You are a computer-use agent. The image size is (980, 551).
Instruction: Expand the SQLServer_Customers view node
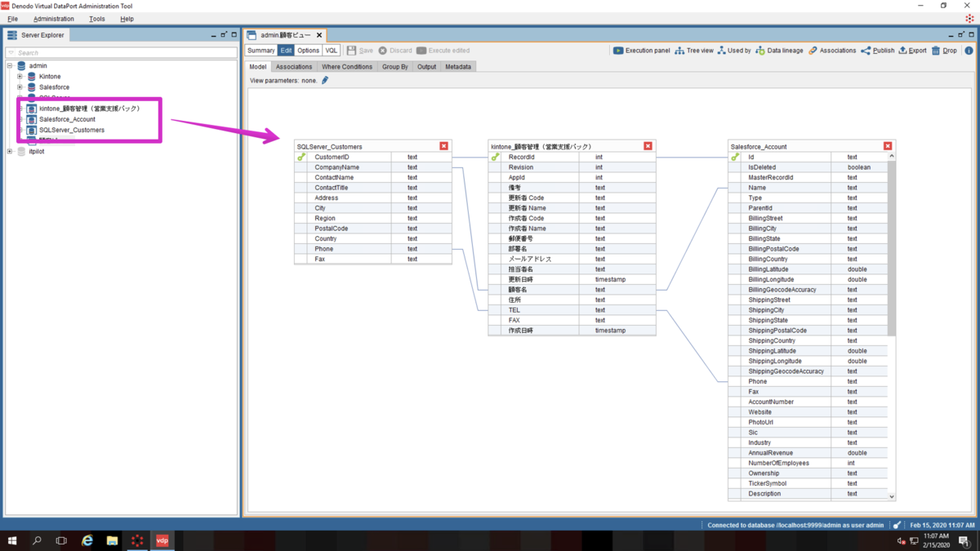[21, 130]
